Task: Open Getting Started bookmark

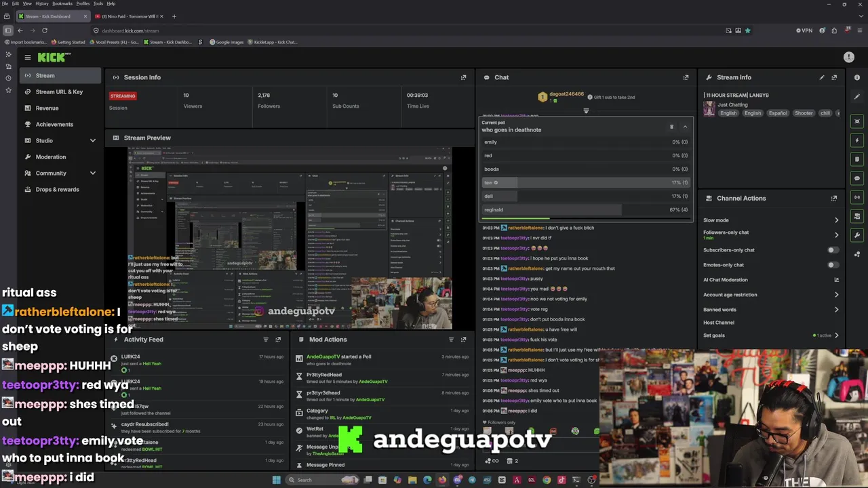Action: coord(68,42)
